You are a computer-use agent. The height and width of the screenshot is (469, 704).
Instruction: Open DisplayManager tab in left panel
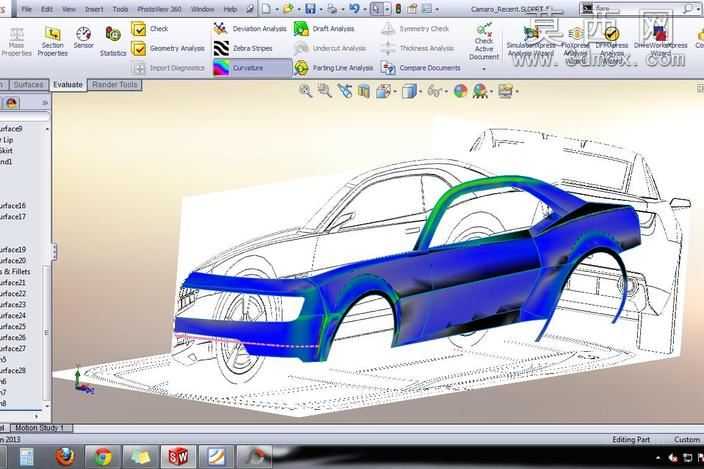coord(11,103)
